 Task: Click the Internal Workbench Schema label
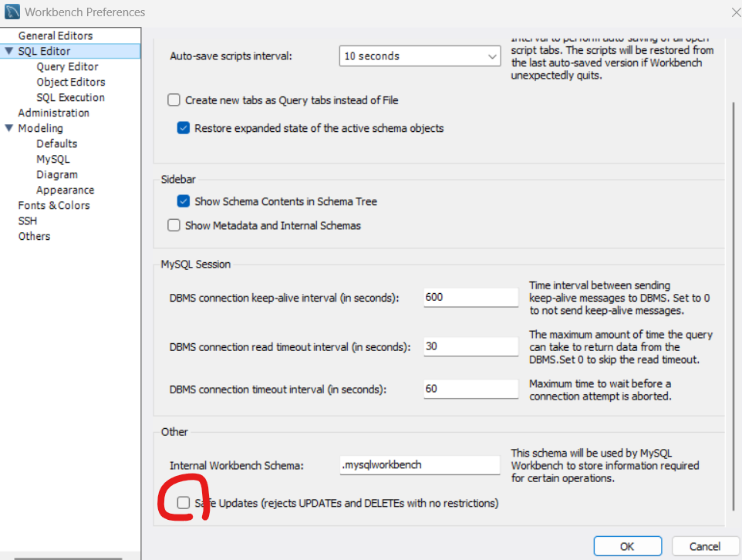click(237, 465)
